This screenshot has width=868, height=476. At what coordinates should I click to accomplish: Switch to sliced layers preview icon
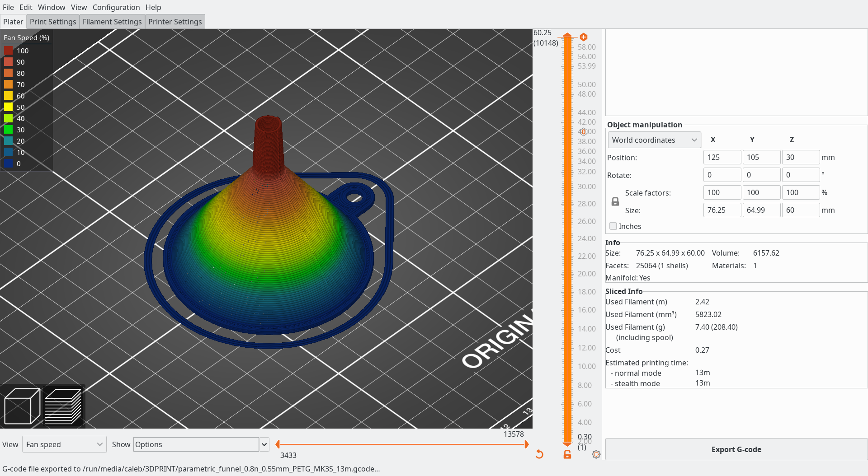pyautogui.click(x=63, y=406)
